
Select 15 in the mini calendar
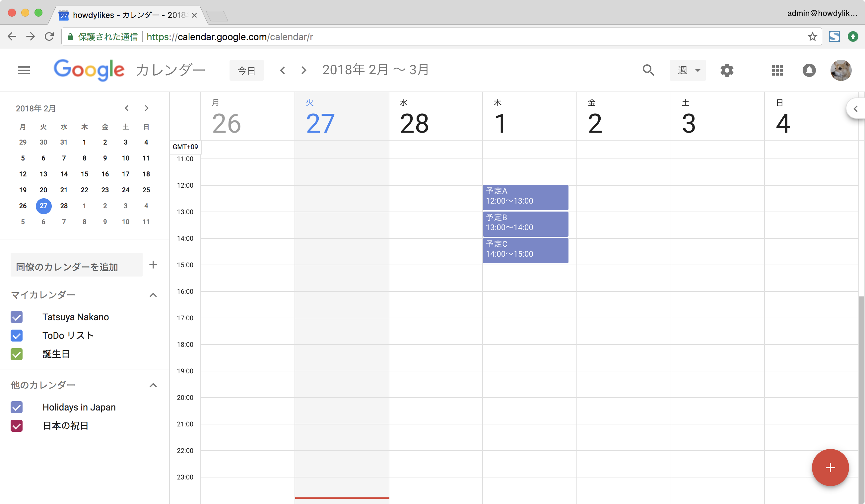tap(85, 174)
